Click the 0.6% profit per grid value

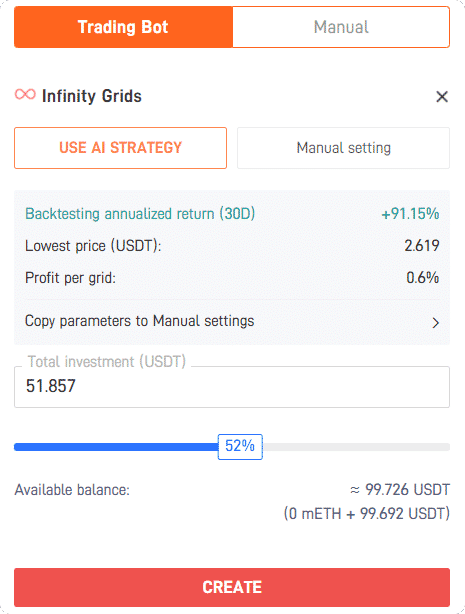[x=423, y=278]
